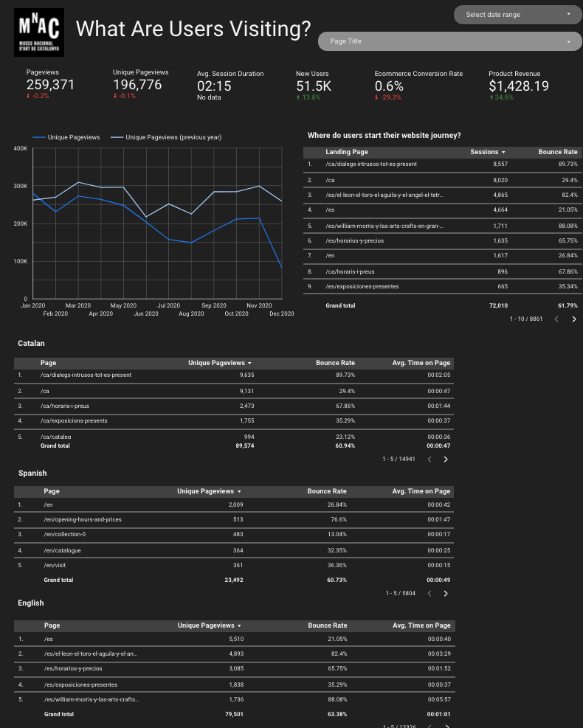Viewport: 583px width, 728px height.
Task: Click the Pageviews scorecard value 259,371
Action: (50, 86)
